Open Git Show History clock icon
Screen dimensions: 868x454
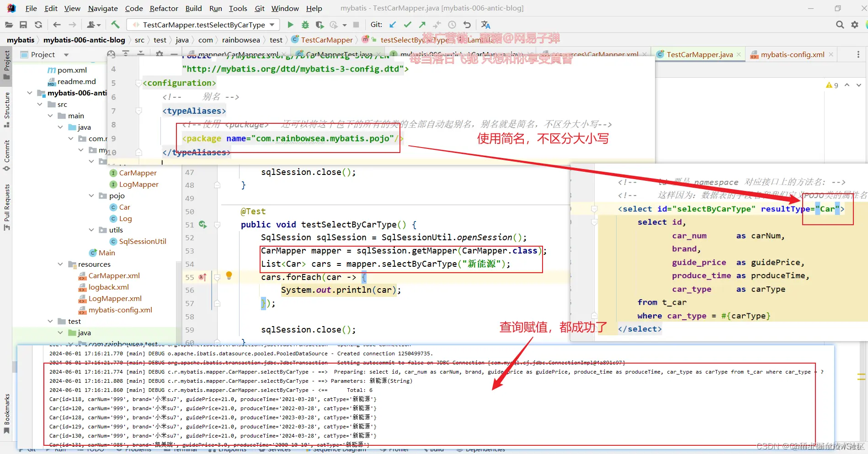452,25
